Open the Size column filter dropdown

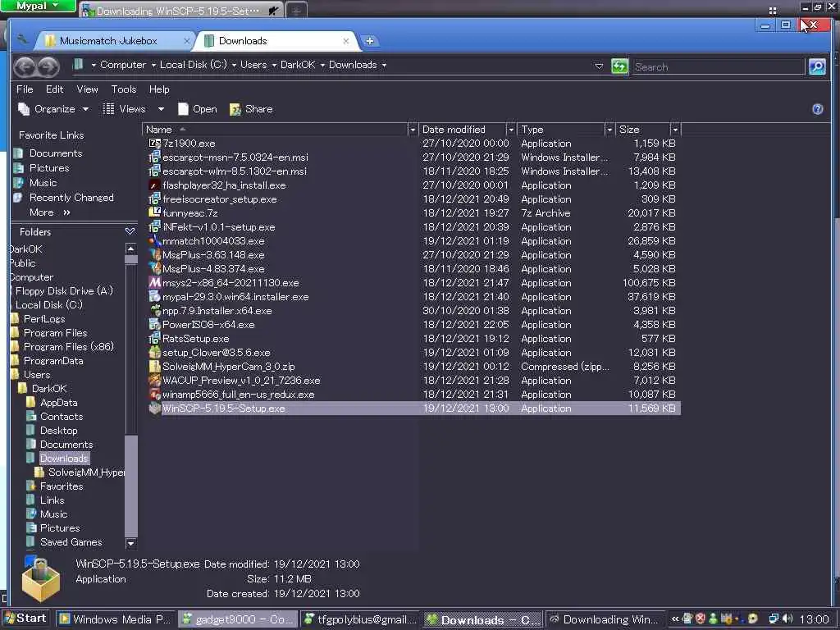675,130
